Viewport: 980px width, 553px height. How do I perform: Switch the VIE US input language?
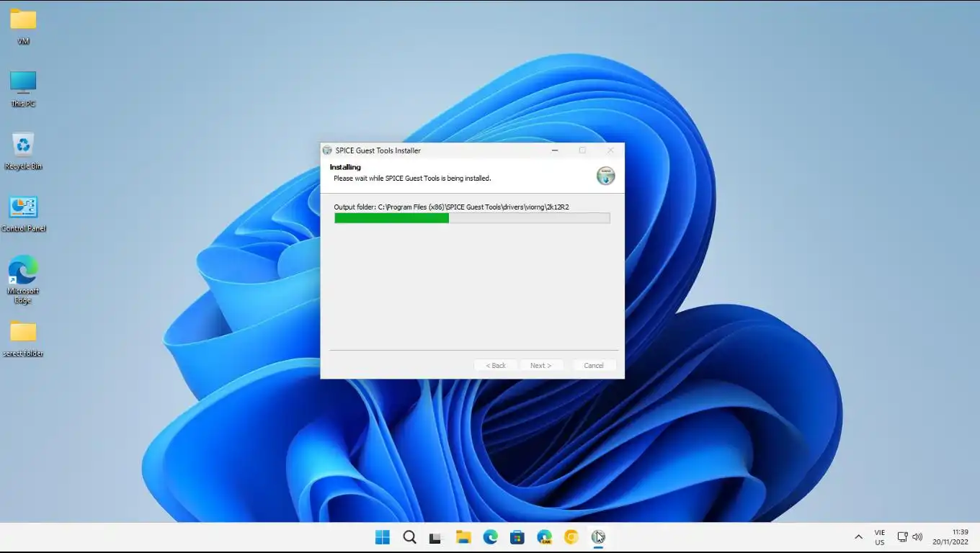coord(880,537)
